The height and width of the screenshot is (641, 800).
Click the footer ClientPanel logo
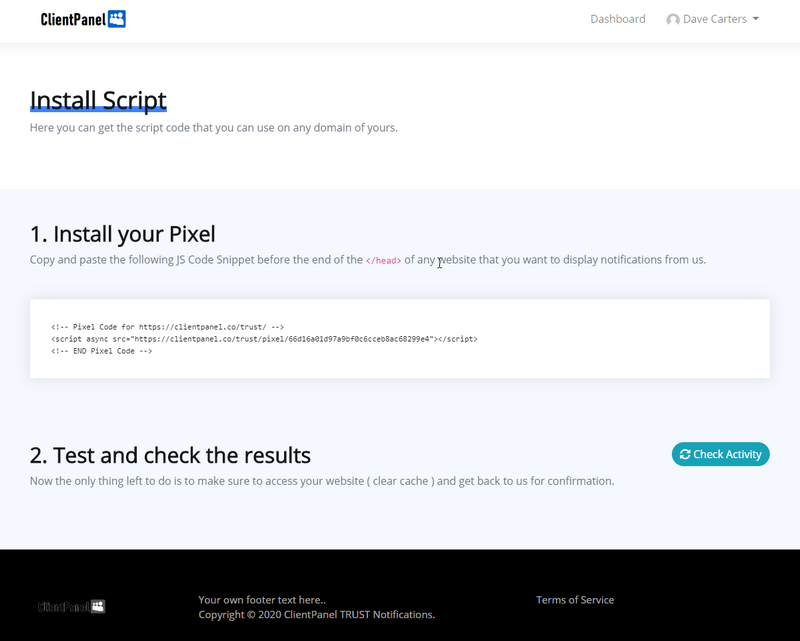(x=71, y=606)
